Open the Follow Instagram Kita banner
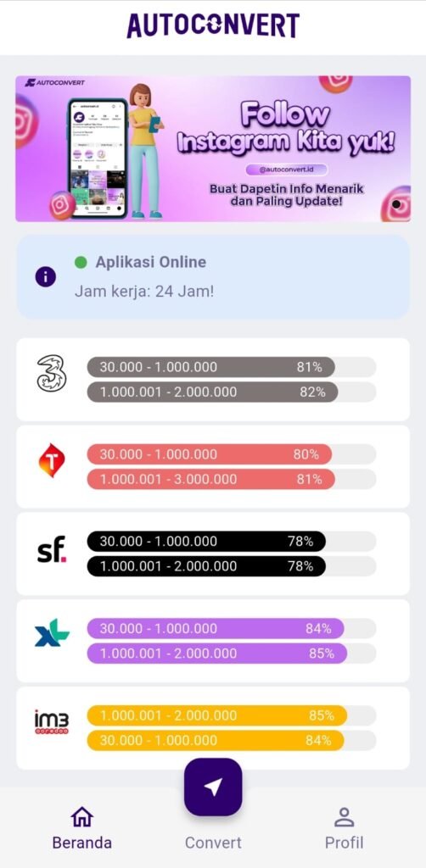 click(x=213, y=148)
